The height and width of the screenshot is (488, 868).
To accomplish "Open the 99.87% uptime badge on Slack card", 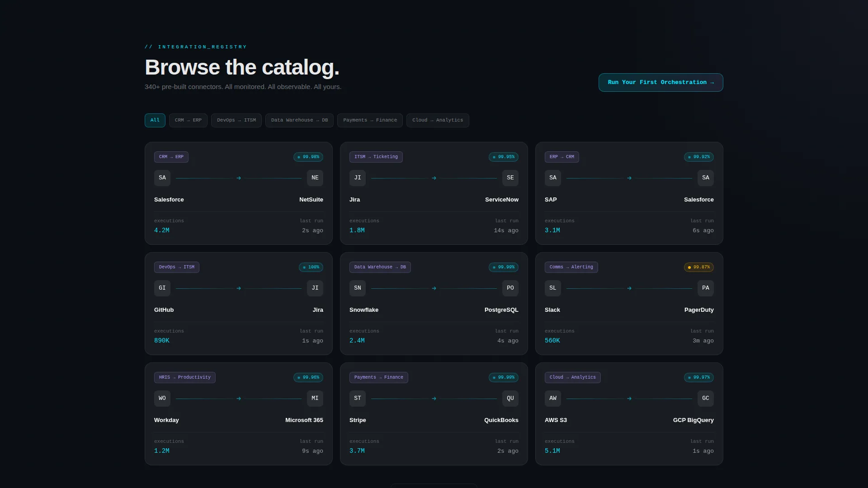I will point(699,267).
